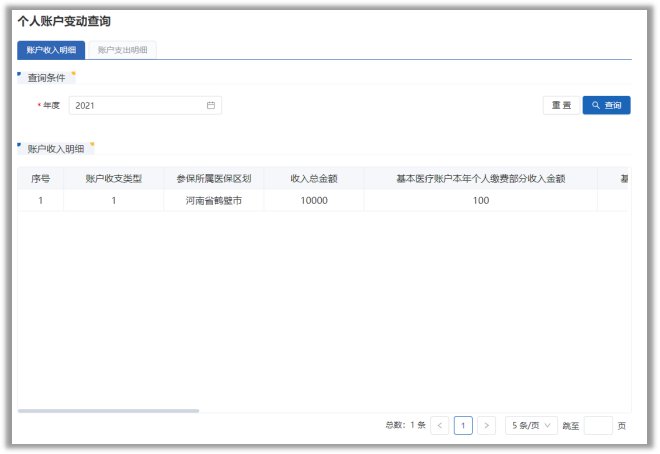Click the horizontal scrollbar under the table
660x454 pixels.
[108, 410]
